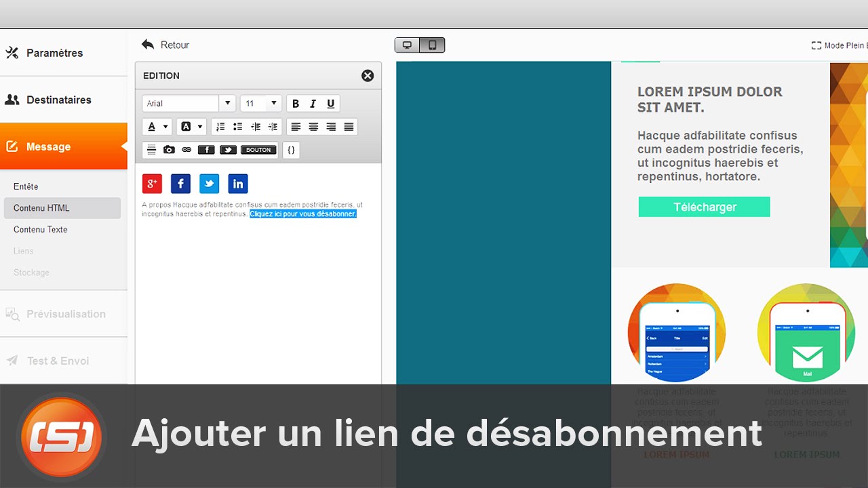This screenshot has height=488, width=868.
Task: Open the curly braces variables tool
Action: 291,150
